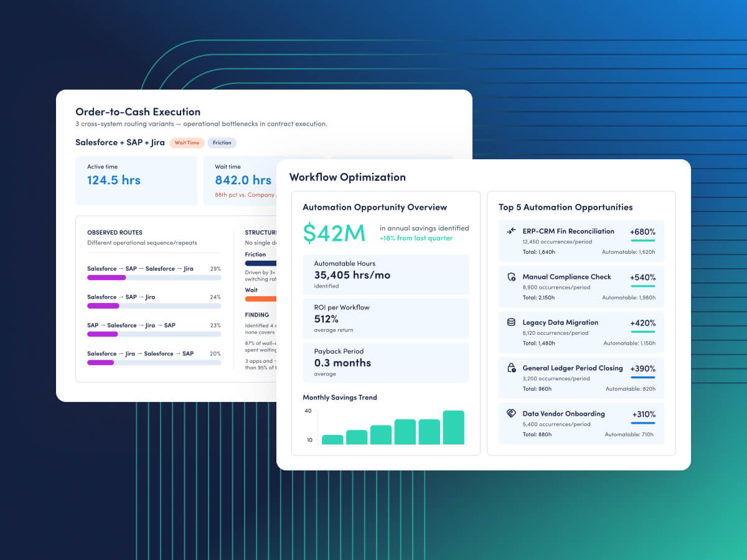
Task: Click the Salesforce → SAP → Jira progress bar
Action: click(154, 306)
